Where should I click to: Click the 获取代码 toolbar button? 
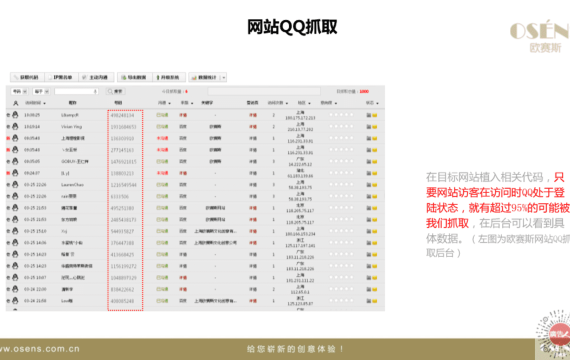[x=27, y=77]
